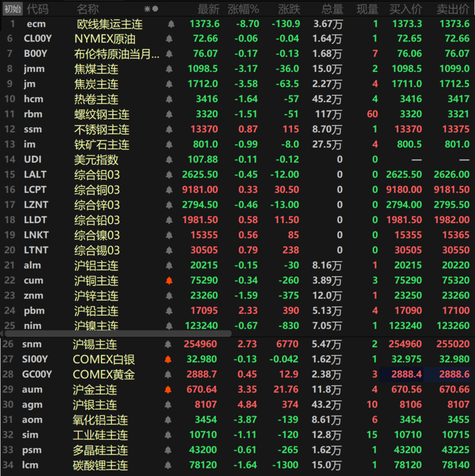475x476 pixels.
Task: Click the alert bell for NYMEX原油
Action: coord(169,39)
